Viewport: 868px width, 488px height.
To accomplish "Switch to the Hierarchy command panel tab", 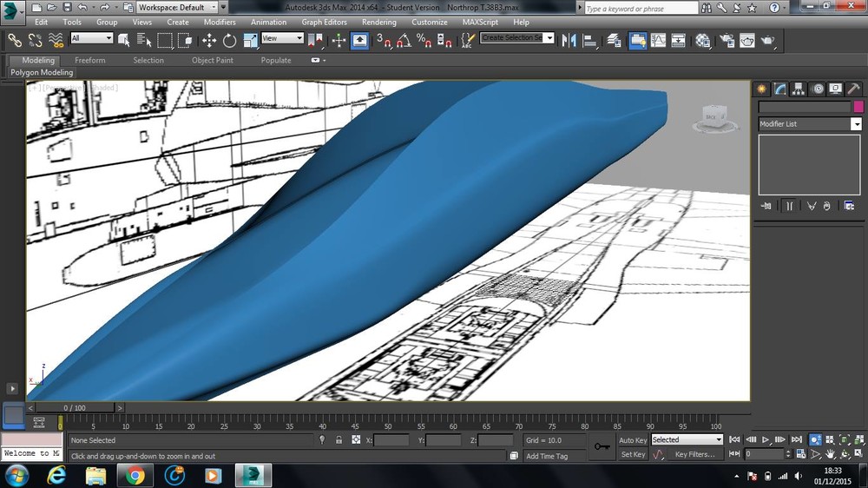I will (x=799, y=89).
